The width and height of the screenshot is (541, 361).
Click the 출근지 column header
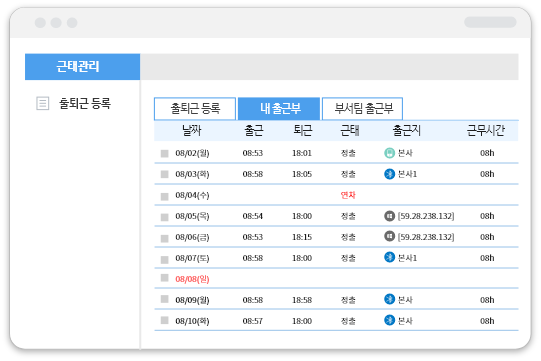[x=406, y=130]
